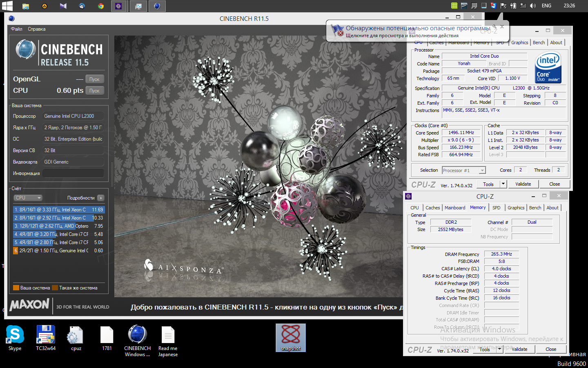Viewport: 588px width, 368px height.
Task: Select the CPU tab in the CPU-Z Memory window
Action: pyautogui.click(x=414, y=208)
